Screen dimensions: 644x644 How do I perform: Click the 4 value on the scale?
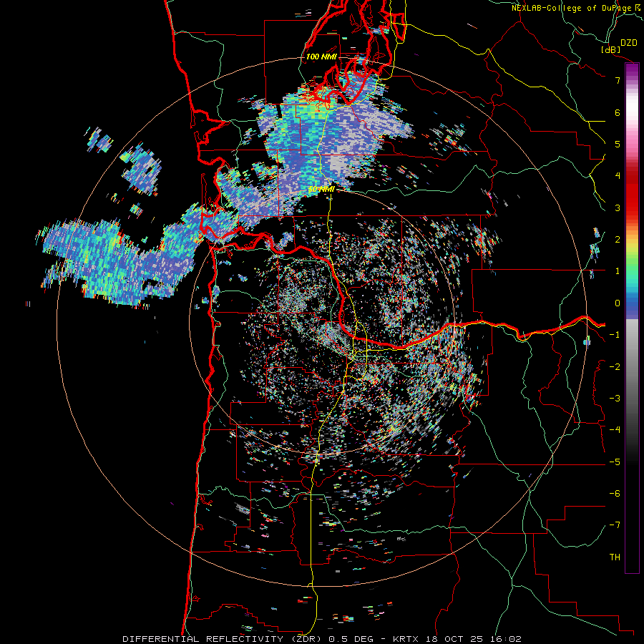point(618,176)
